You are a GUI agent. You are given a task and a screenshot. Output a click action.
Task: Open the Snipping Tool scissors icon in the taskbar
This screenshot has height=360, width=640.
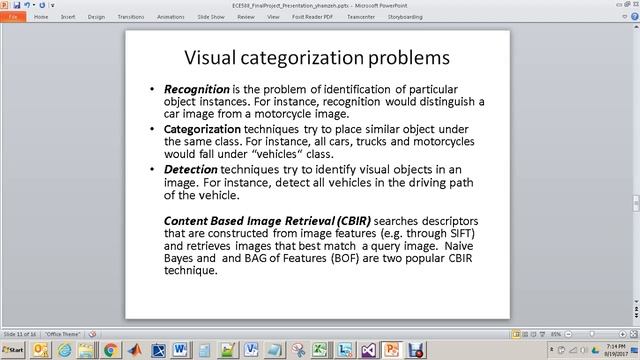tap(298, 350)
